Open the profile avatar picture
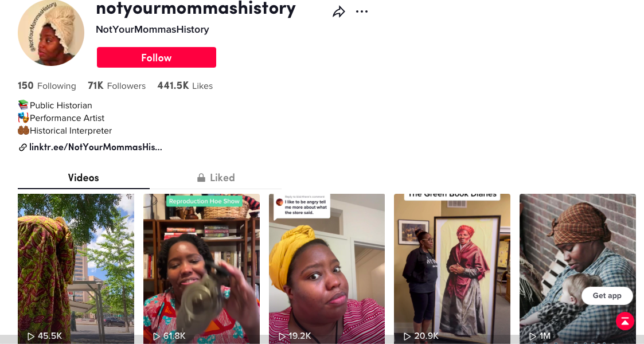Viewport: 644px width, 344px height. tap(51, 33)
